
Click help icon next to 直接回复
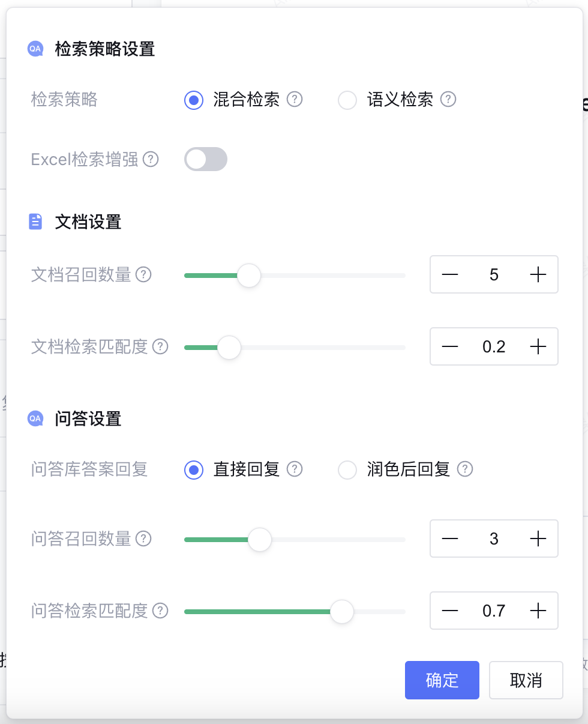[294, 469]
